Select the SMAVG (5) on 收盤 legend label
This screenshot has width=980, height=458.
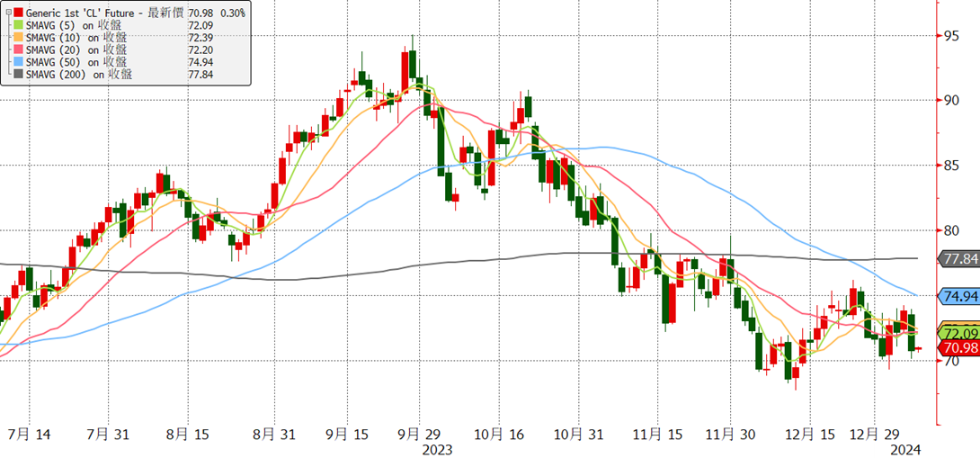tap(75, 25)
